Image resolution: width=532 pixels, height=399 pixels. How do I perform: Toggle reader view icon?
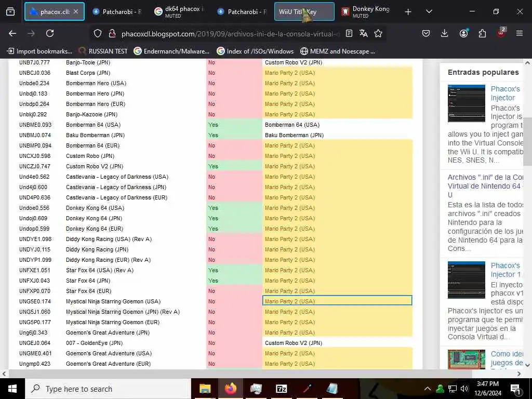tap(349, 33)
